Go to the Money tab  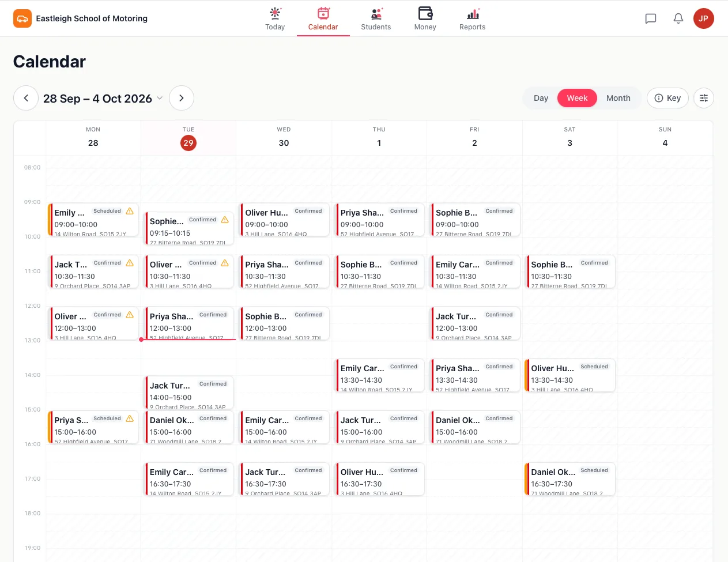(425, 19)
